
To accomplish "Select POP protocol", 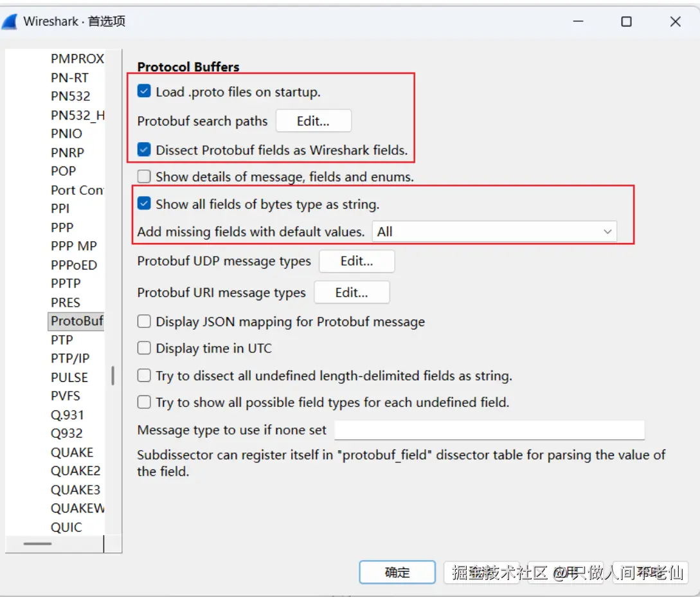I will click(x=64, y=171).
